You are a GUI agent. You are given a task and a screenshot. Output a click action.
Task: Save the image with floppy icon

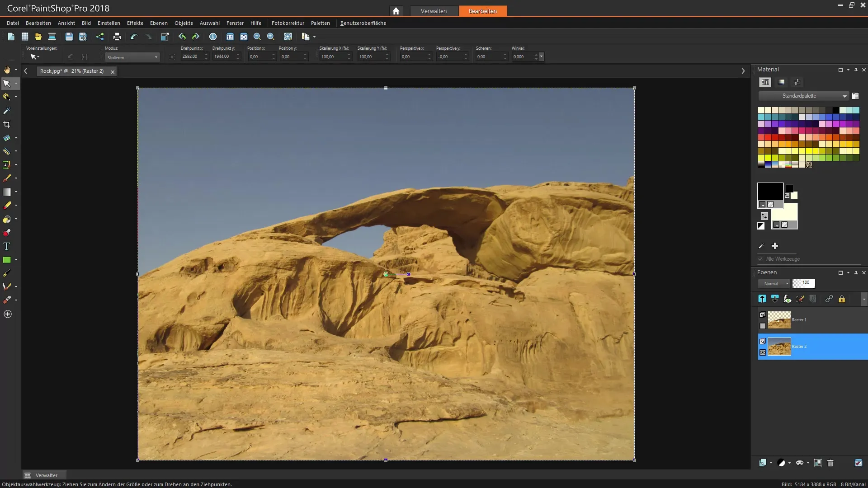point(69,37)
